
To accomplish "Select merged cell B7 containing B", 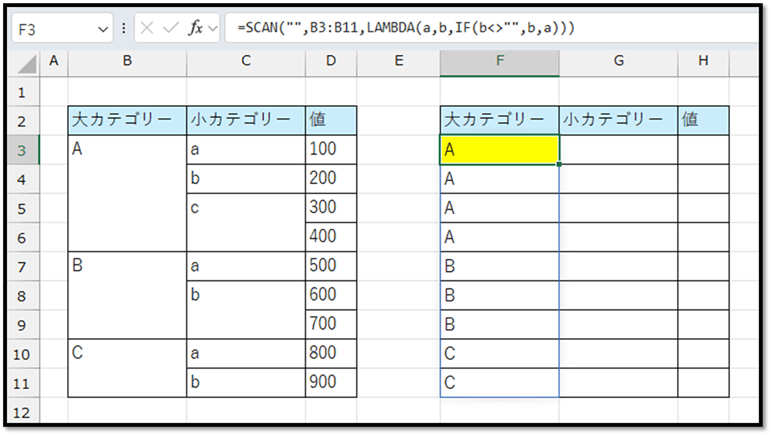I will point(127,295).
